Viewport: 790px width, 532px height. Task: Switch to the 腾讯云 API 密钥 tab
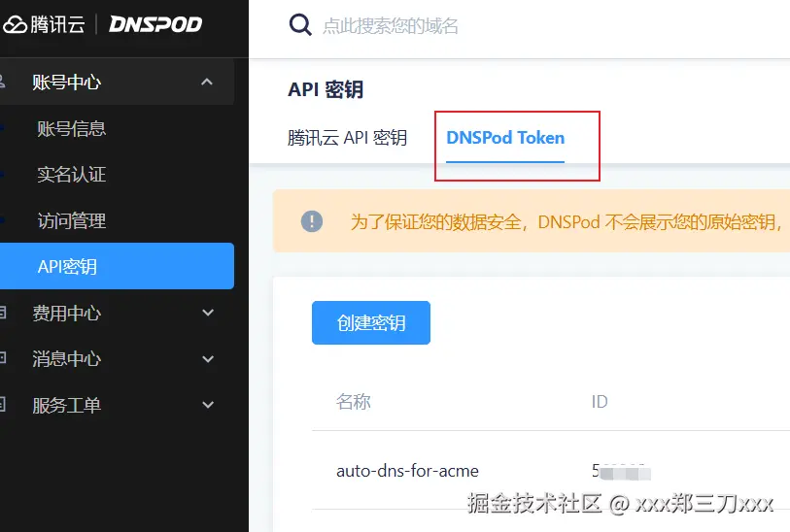point(347,138)
